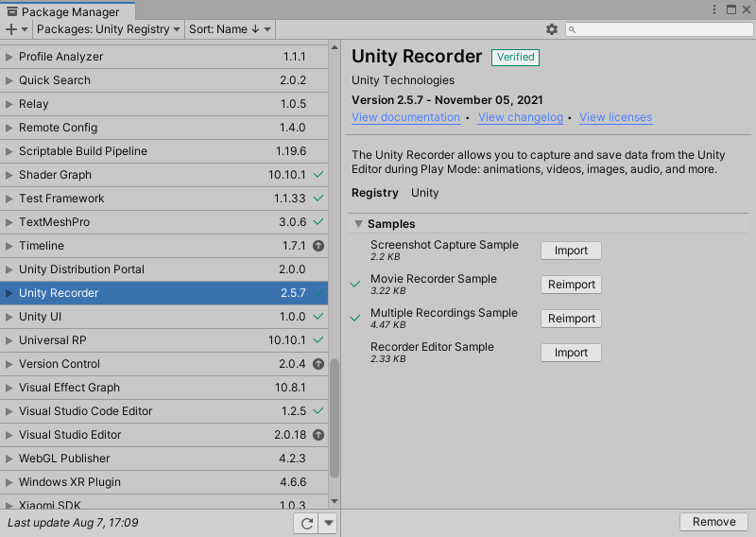Click the Verified badge
This screenshot has height=537, width=756.
point(515,57)
